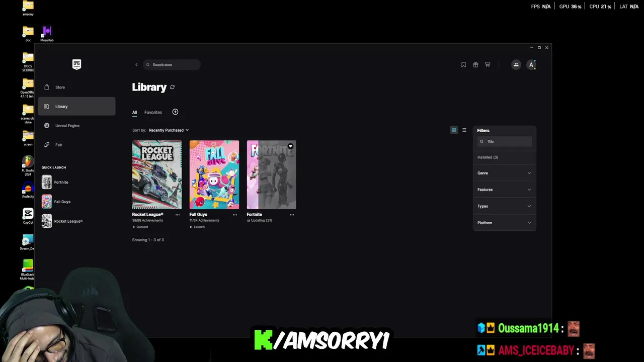
Task: Click the Fall Guys cover art
Action: pyautogui.click(x=214, y=174)
